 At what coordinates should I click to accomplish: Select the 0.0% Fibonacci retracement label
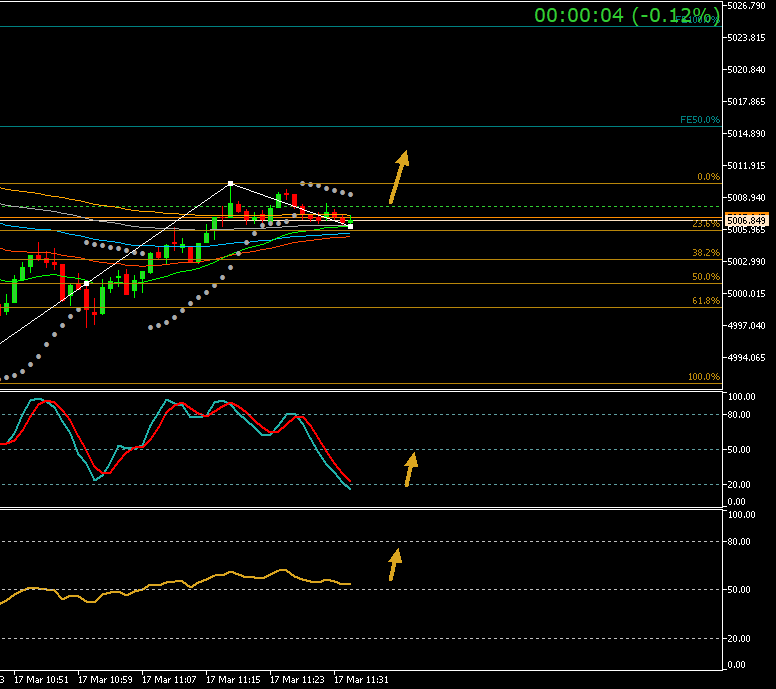click(708, 177)
